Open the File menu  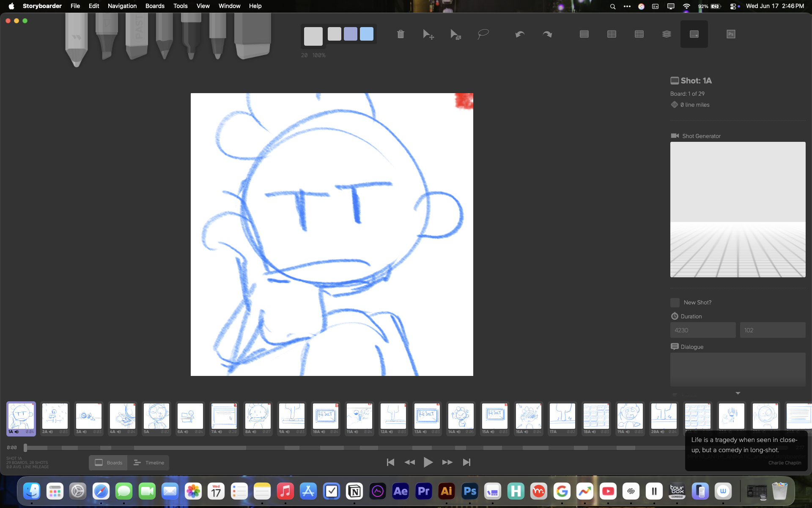coord(75,6)
